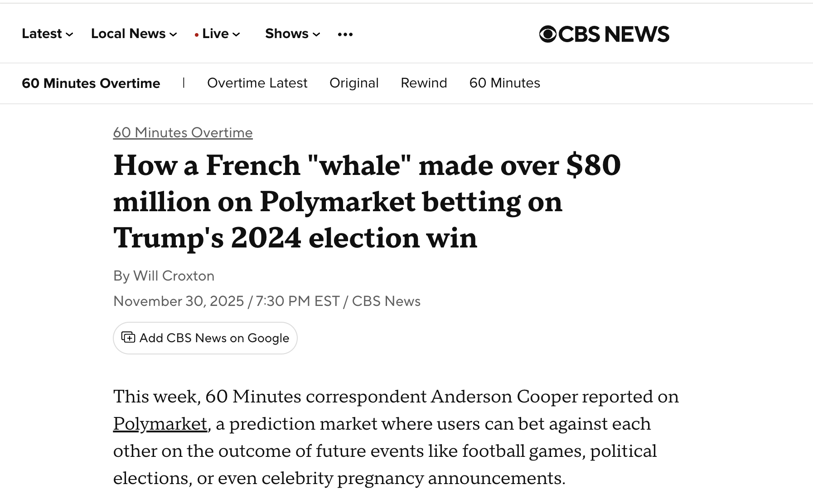Expand the Latest dropdown menu

click(47, 34)
